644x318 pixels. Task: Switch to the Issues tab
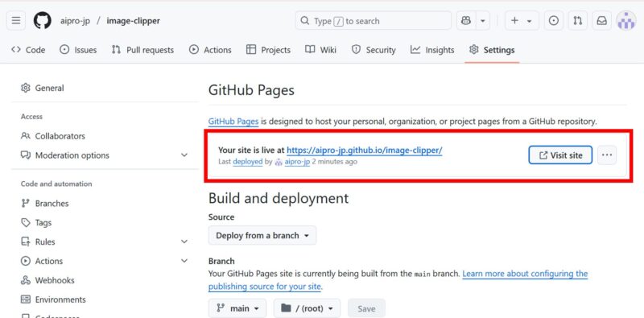click(x=78, y=50)
